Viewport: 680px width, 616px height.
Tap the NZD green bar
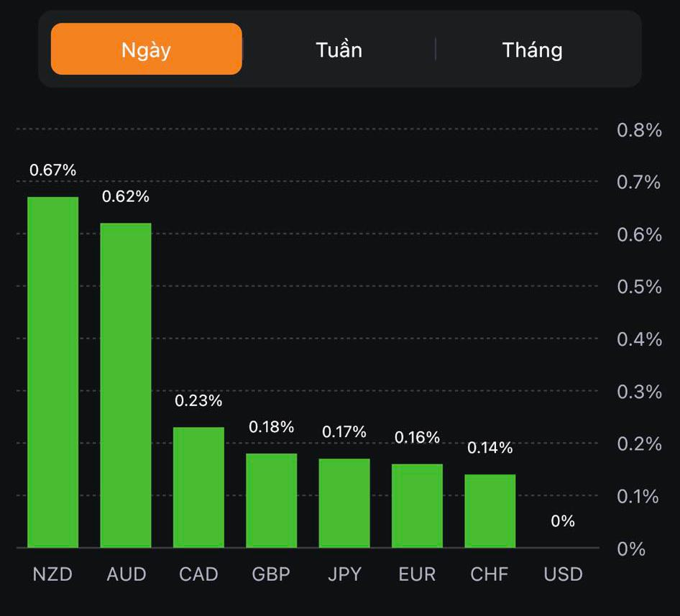pyautogui.click(x=53, y=372)
